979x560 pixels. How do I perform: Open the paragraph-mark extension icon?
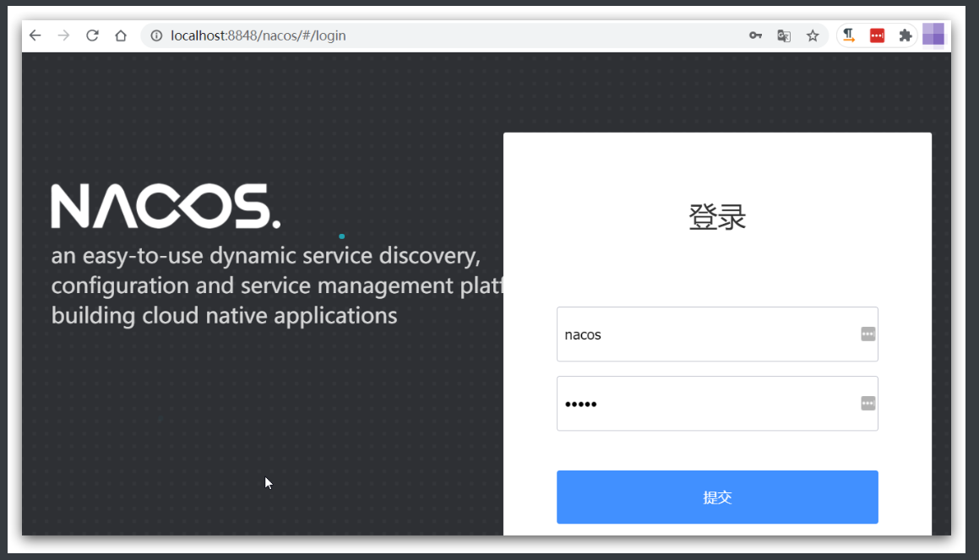click(x=849, y=35)
